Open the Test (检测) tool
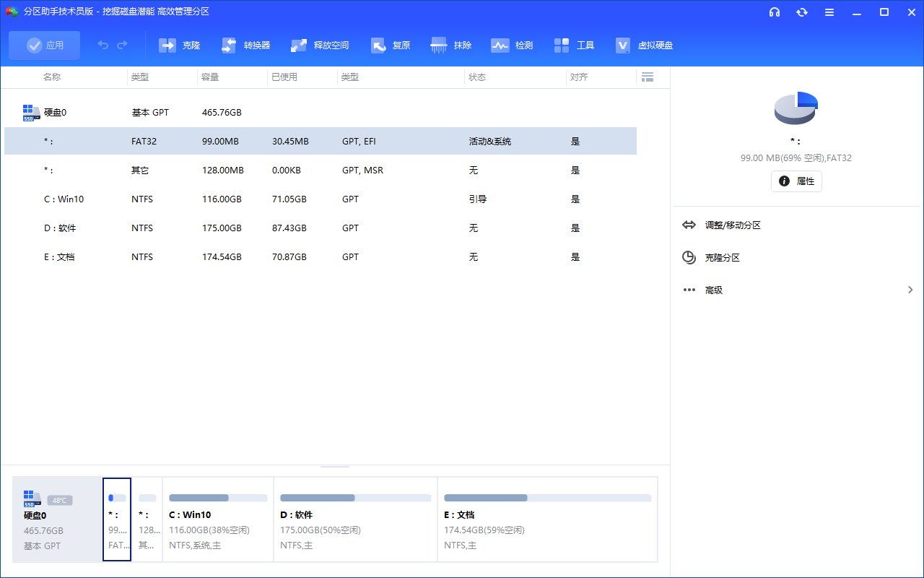924x578 pixels. (512, 46)
